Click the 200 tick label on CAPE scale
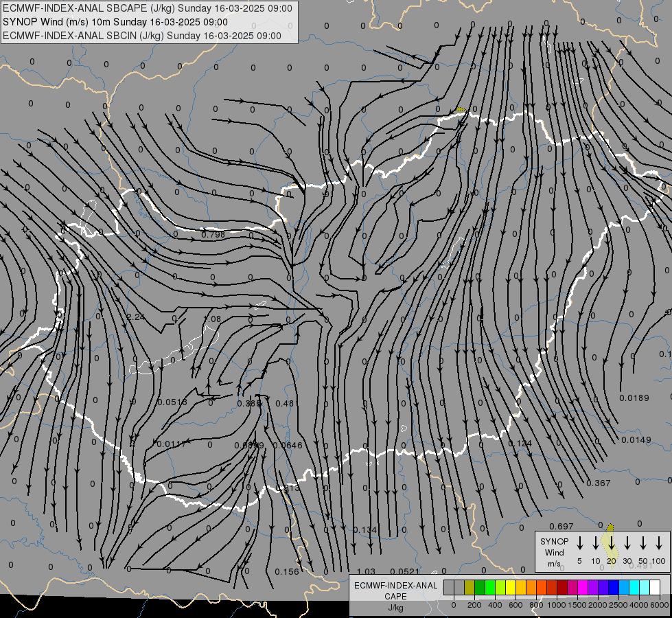The height and width of the screenshot is (618, 672). tap(474, 605)
